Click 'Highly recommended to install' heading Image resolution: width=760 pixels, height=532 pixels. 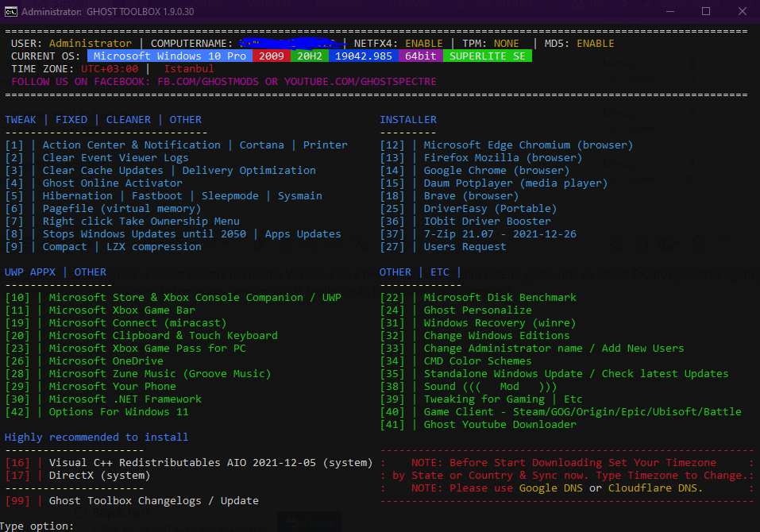coord(96,437)
